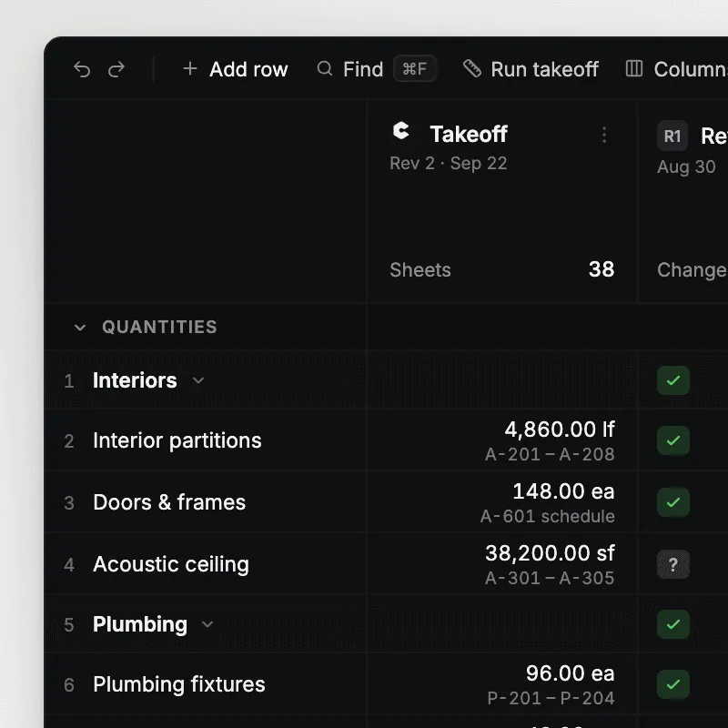The height and width of the screenshot is (728, 728).
Task: Click the magnifier Find icon
Action: (x=325, y=69)
